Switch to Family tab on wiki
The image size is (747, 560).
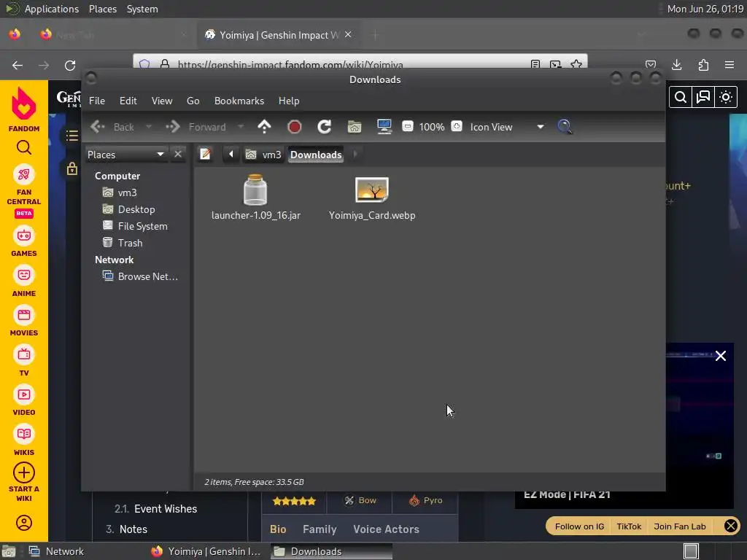tap(320, 529)
